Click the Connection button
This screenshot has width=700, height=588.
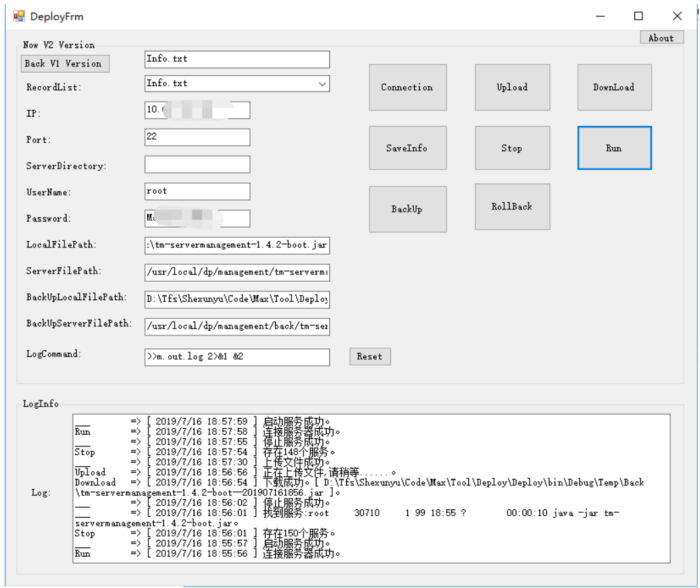tap(407, 87)
